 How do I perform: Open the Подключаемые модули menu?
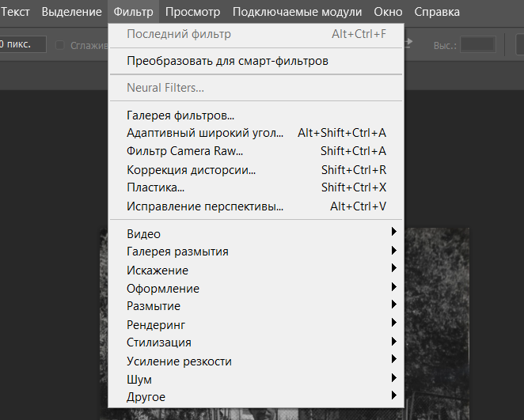pyautogui.click(x=297, y=12)
